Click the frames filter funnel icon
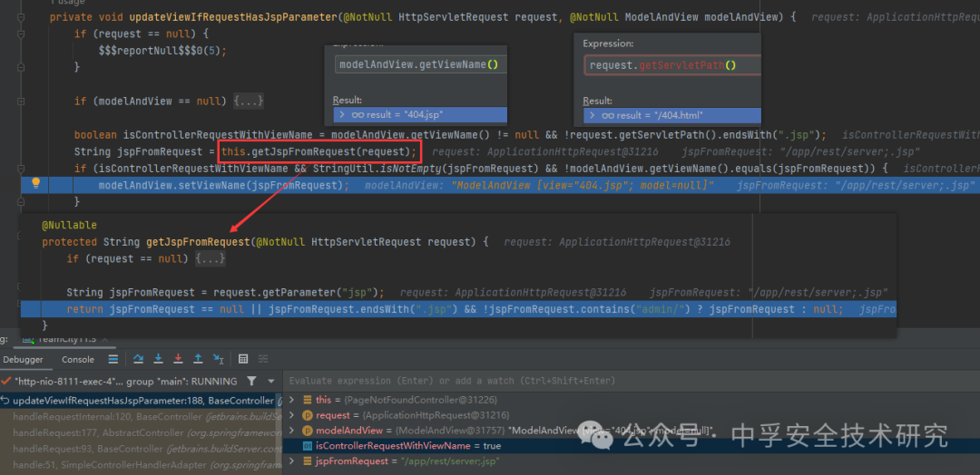This screenshot has width=980, height=475. click(x=251, y=381)
